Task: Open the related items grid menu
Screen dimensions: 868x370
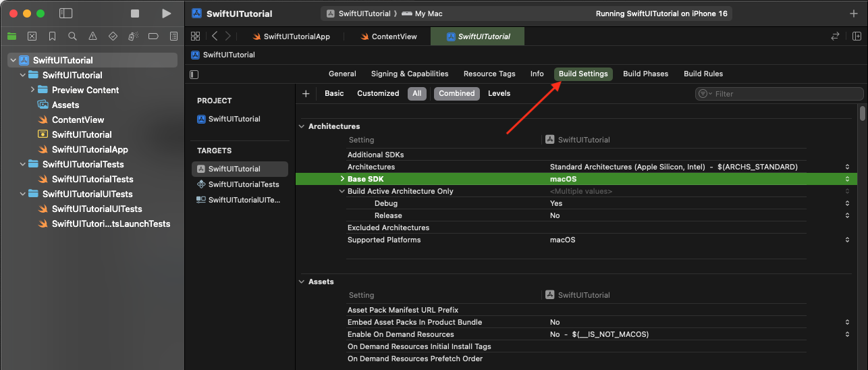Action: click(195, 36)
